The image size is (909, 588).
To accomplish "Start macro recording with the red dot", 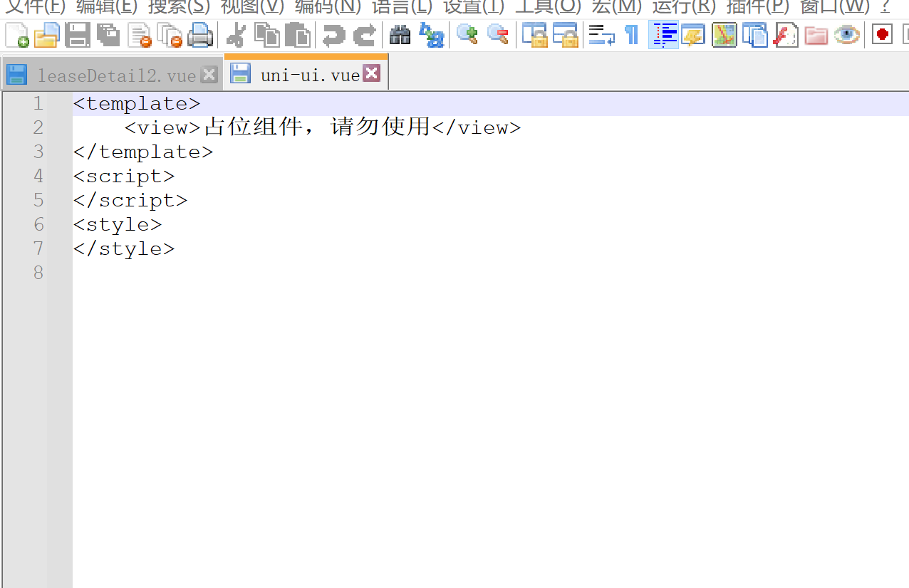I will click(x=883, y=35).
